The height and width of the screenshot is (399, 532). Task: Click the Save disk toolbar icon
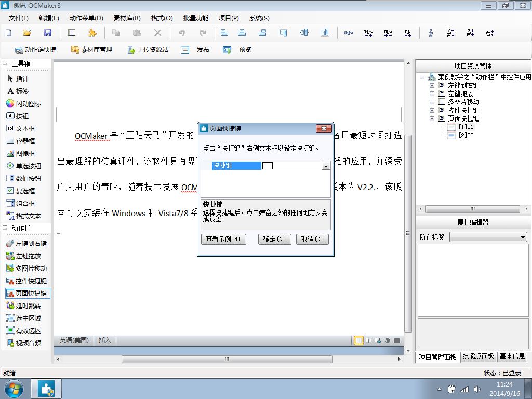click(x=48, y=33)
